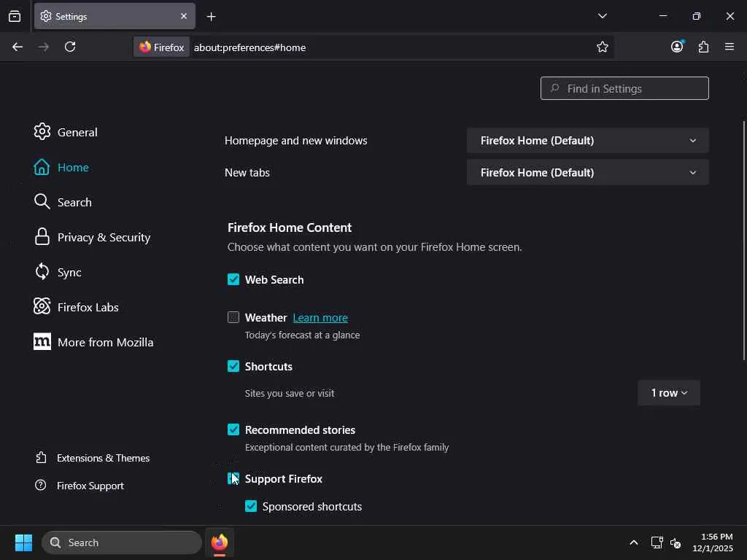Disable the Recommended stories checkbox
This screenshot has height=560, width=747.
pyautogui.click(x=233, y=429)
